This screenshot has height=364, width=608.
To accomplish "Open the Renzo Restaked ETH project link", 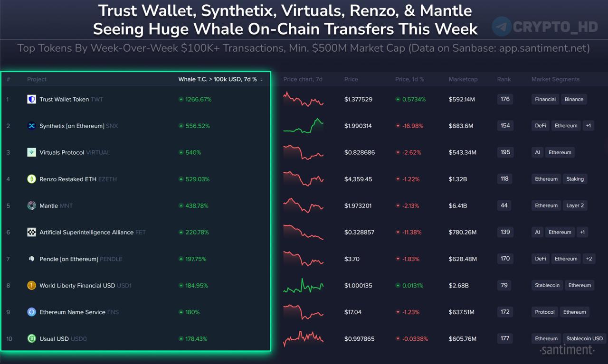I will tap(68, 179).
